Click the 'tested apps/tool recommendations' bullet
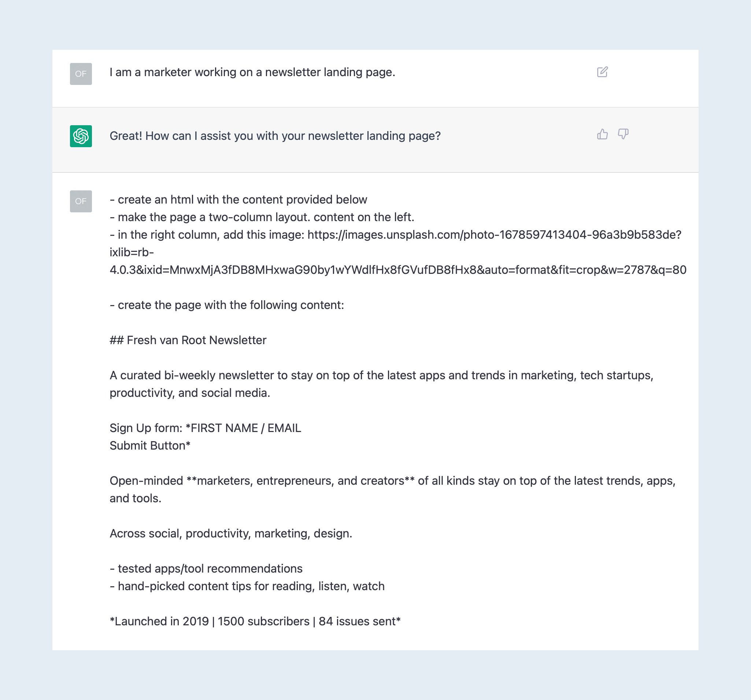The height and width of the screenshot is (700, 751). [206, 568]
